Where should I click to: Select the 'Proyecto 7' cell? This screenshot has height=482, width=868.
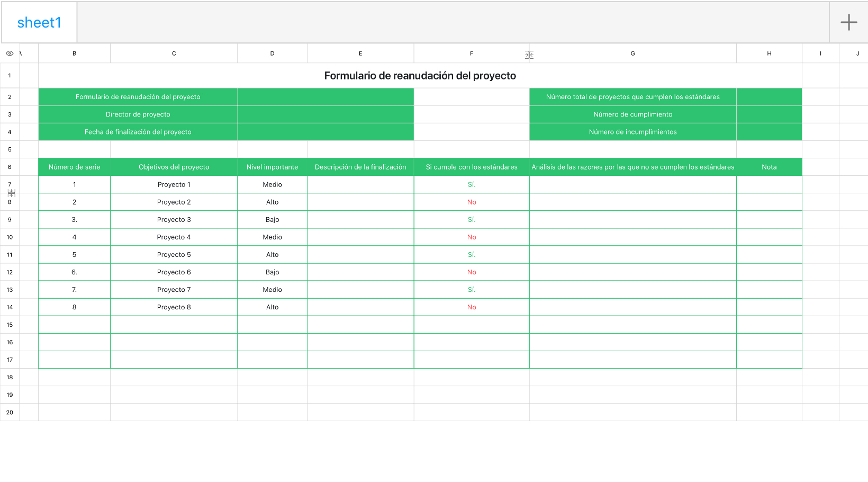point(174,289)
